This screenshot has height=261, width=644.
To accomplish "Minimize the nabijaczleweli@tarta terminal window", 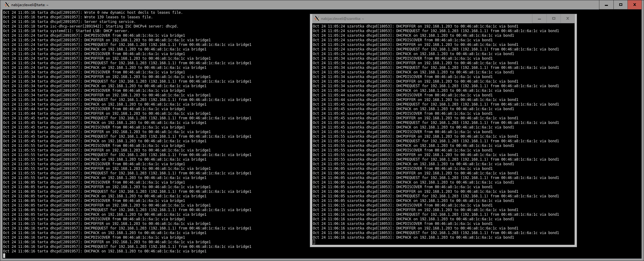I will [x=606, y=5].
